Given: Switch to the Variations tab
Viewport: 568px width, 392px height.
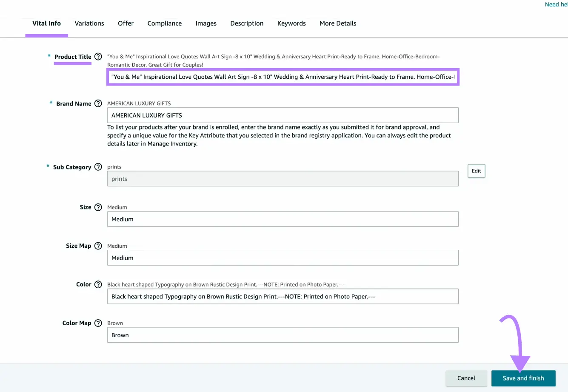Looking at the screenshot, I should pos(89,23).
